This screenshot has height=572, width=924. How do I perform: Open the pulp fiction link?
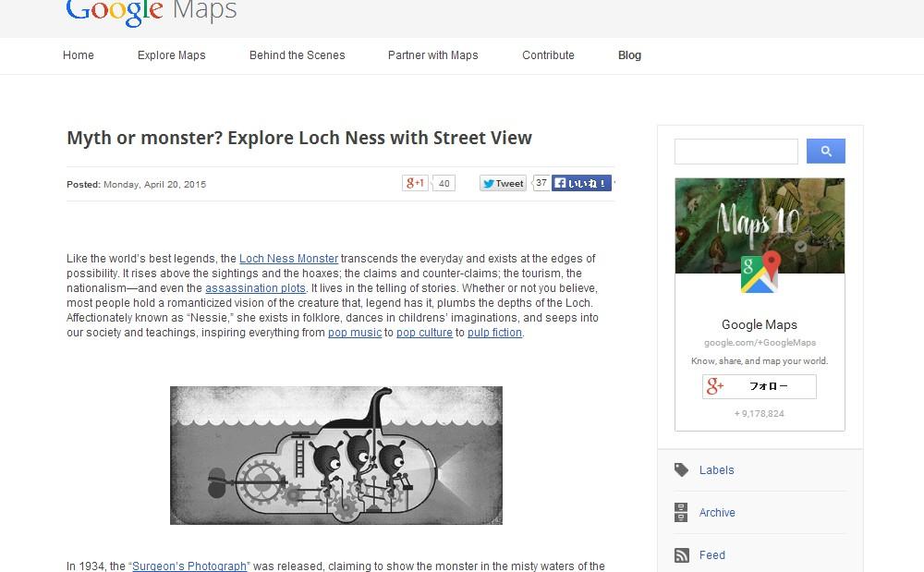(494, 333)
